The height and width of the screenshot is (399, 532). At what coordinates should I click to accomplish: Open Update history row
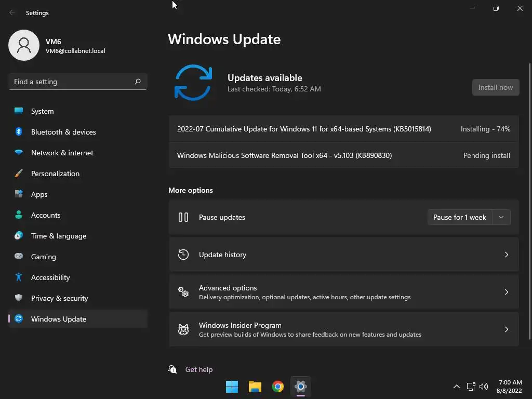pyautogui.click(x=344, y=255)
